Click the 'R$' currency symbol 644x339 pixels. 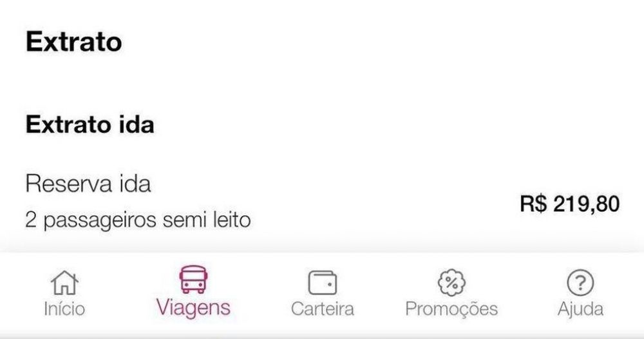click(533, 204)
